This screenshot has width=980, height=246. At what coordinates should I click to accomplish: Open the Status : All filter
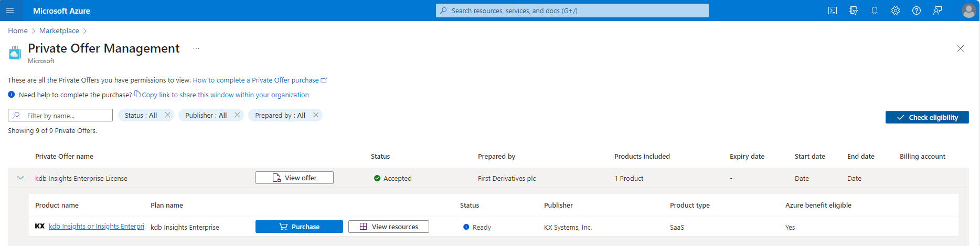click(141, 115)
